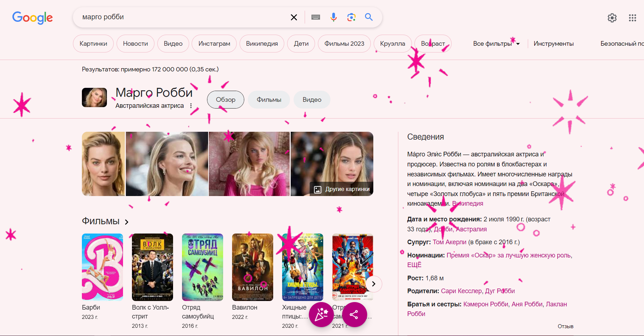The height and width of the screenshot is (336, 644).
Task: Expand the Фильмы section arrow
Action: (x=127, y=222)
